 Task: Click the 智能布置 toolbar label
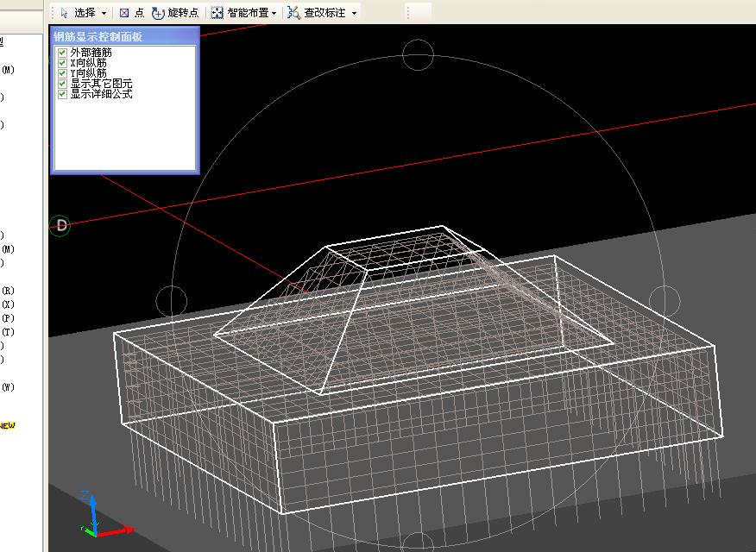[x=248, y=13]
